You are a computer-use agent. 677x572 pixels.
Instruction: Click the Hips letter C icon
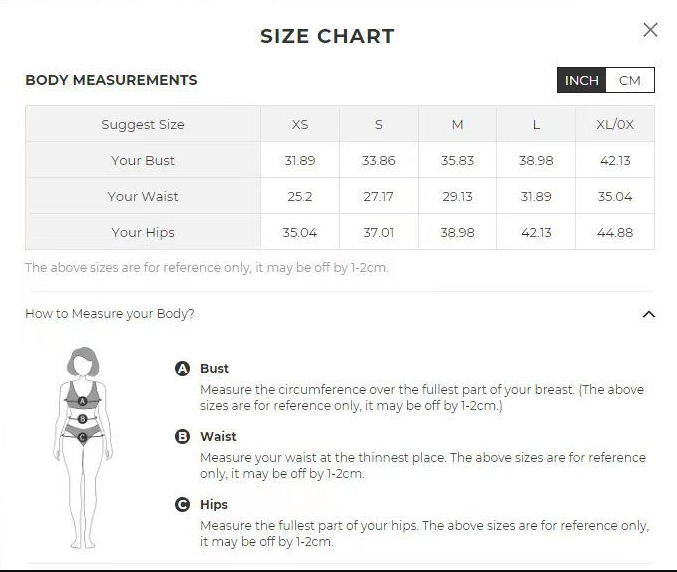pos(182,504)
